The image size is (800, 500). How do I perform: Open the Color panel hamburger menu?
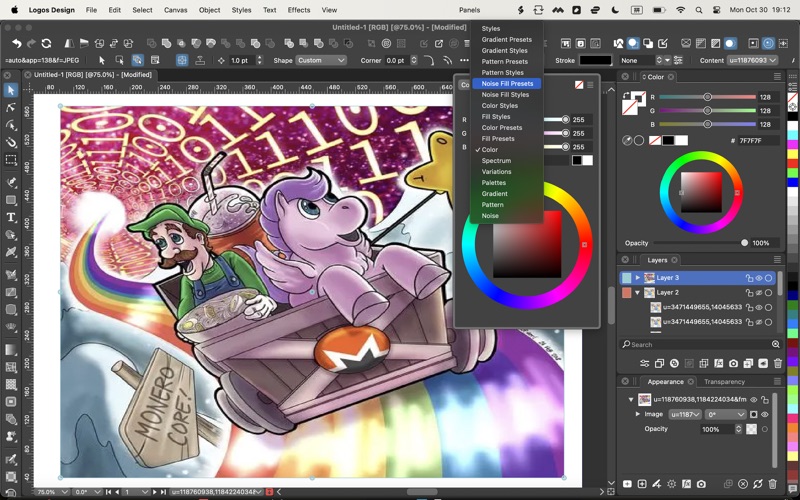[777, 77]
